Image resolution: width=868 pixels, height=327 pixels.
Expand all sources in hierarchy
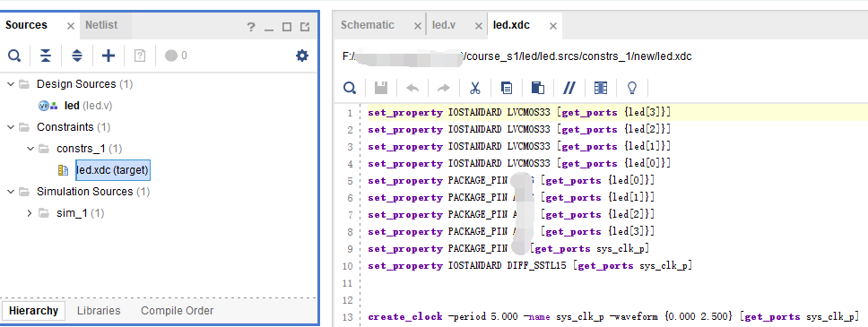point(77,56)
